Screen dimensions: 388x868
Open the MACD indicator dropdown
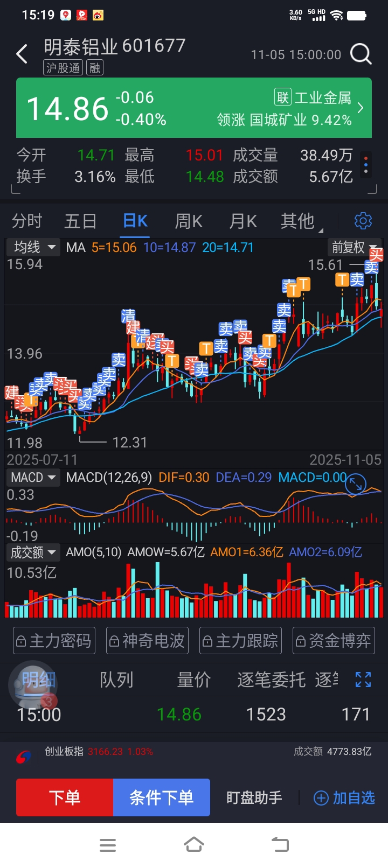[x=33, y=478]
